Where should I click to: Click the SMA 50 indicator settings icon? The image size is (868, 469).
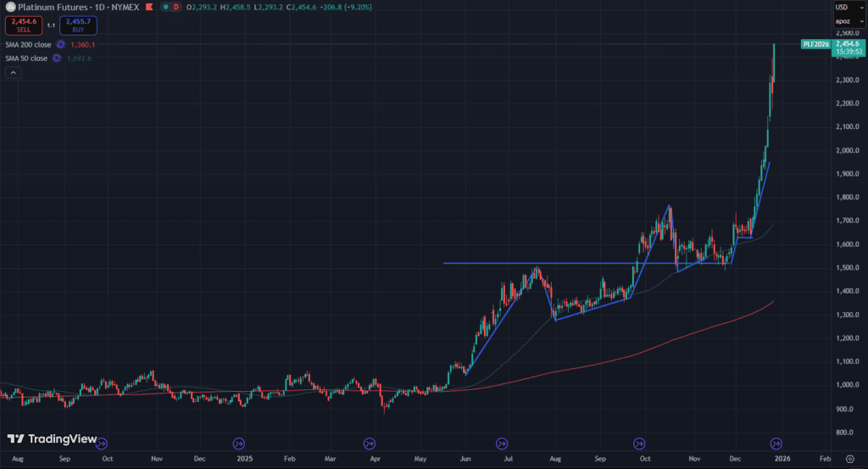click(x=56, y=58)
